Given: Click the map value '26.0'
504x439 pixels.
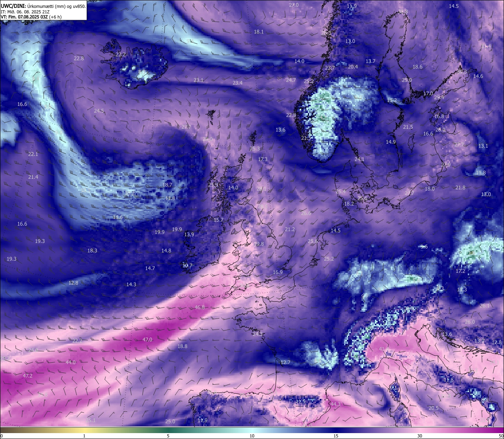Looking at the screenshot, I should (470, 322).
